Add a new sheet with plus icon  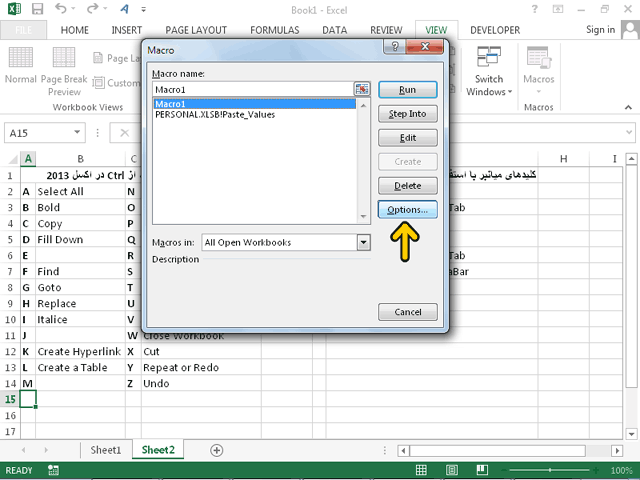tap(216, 450)
